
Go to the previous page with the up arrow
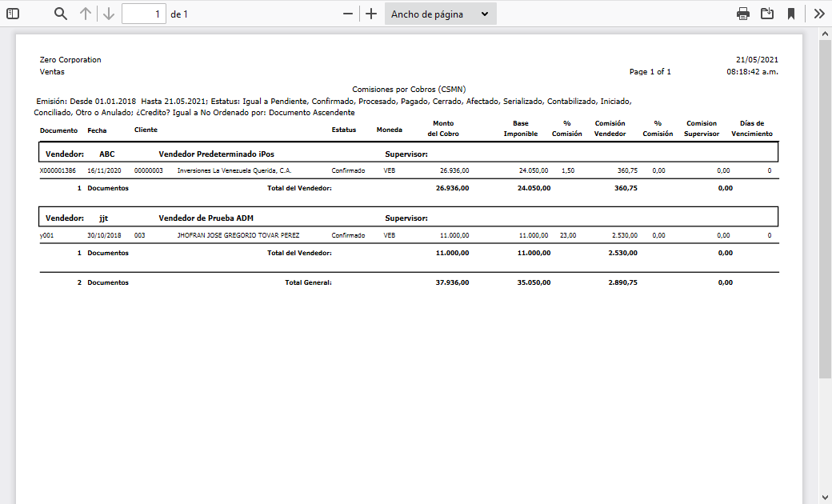tap(86, 13)
